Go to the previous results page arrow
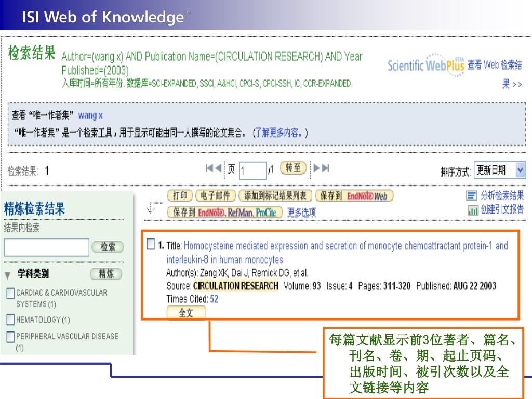The height and width of the screenshot is (399, 532). pyautogui.click(x=218, y=168)
